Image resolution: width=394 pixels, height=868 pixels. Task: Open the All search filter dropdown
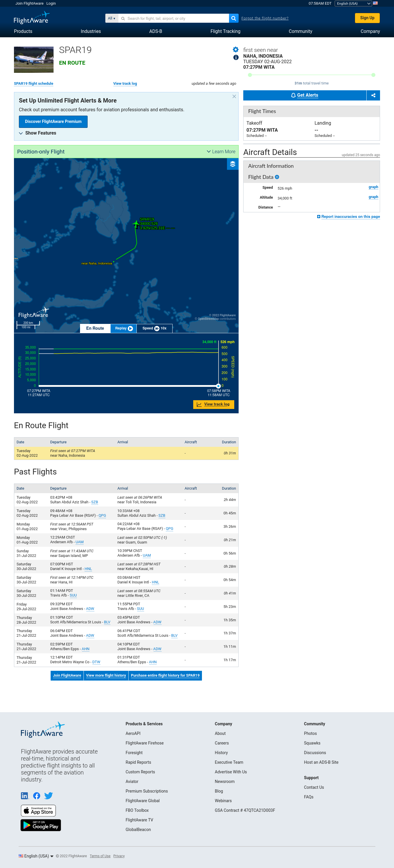coord(112,18)
